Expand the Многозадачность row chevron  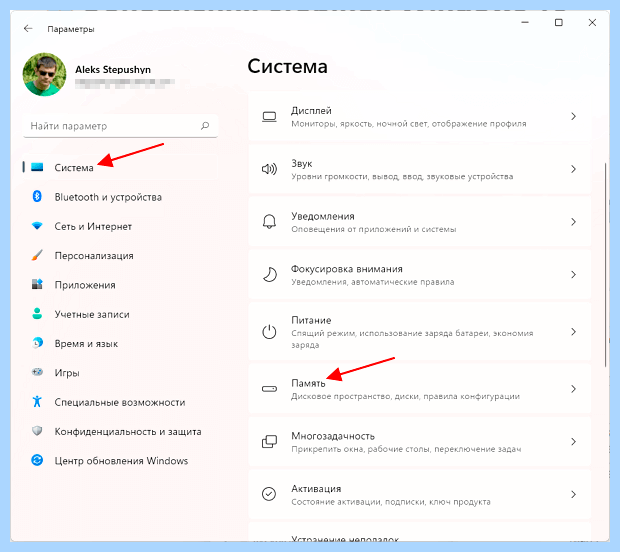573,441
